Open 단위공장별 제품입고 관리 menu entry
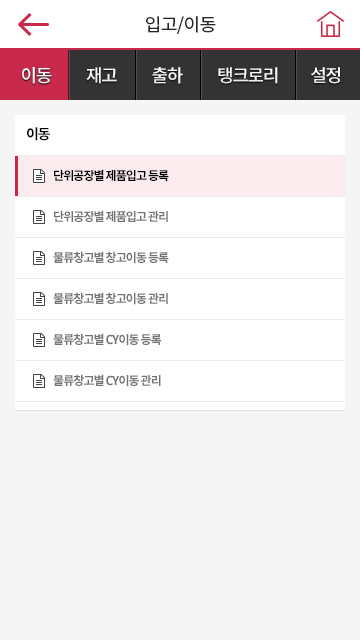 [180, 217]
